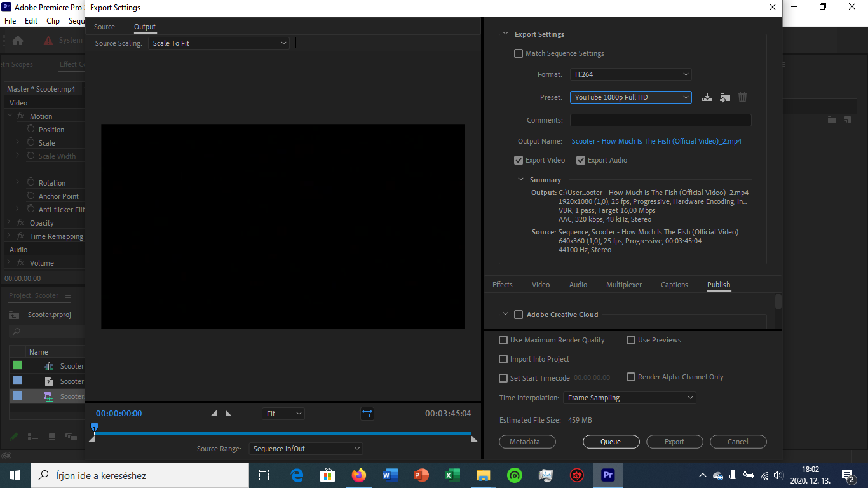Switch to the Multiplexer tab
Viewport: 868px width, 488px height.
(x=624, y=285)
